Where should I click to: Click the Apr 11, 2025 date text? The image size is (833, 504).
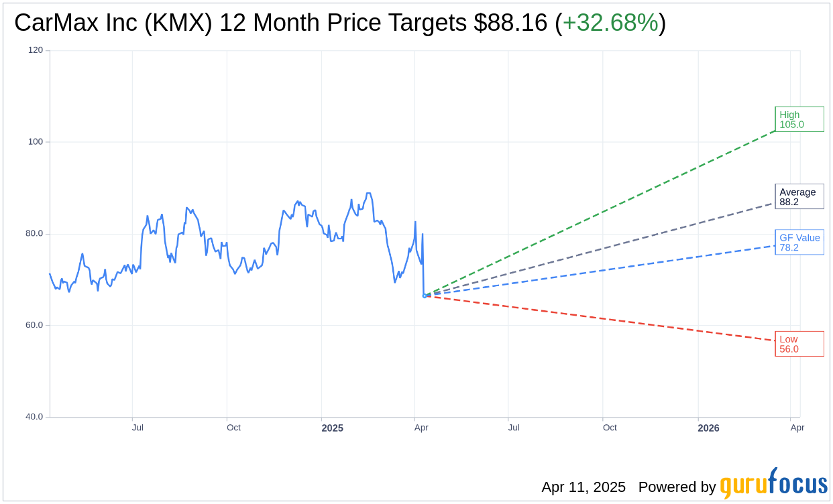[584, 487]
